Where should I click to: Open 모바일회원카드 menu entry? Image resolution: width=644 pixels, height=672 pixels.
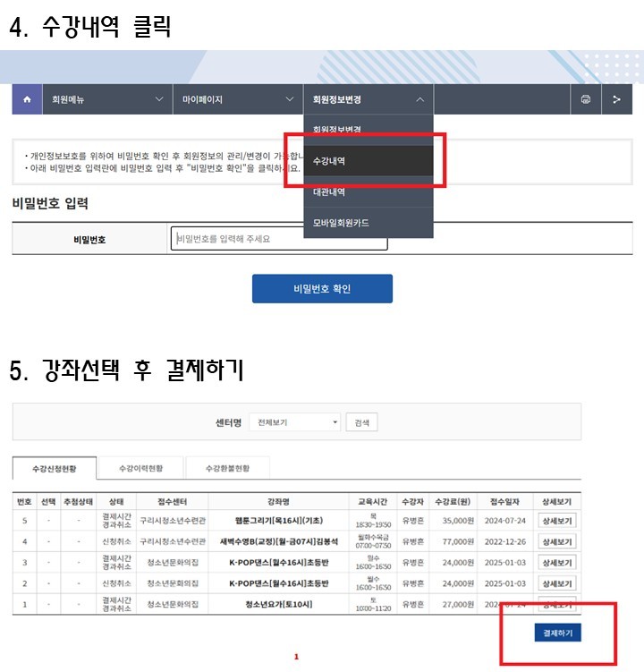[x=368, y=222]
